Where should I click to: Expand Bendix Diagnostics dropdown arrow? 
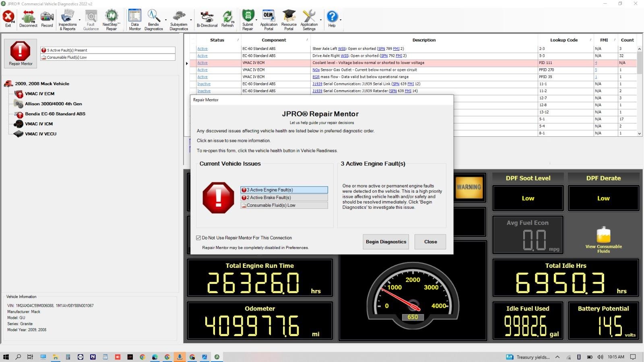(165, 20)
